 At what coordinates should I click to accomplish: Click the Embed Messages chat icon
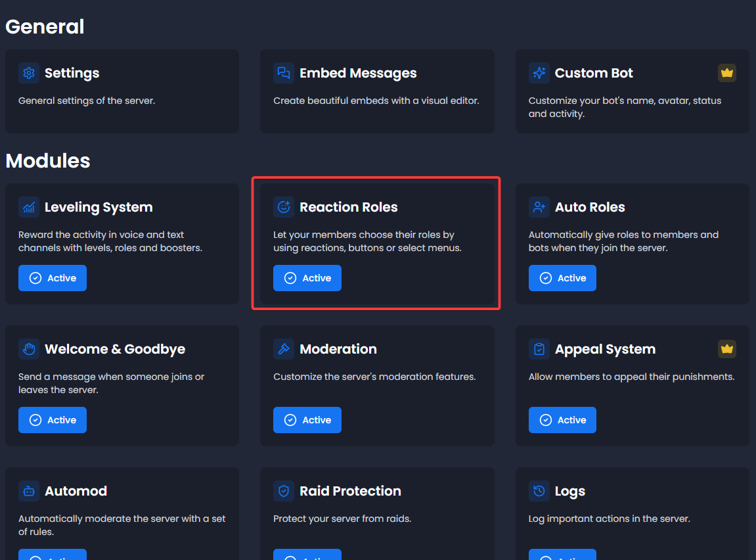(x=284, y=73)
